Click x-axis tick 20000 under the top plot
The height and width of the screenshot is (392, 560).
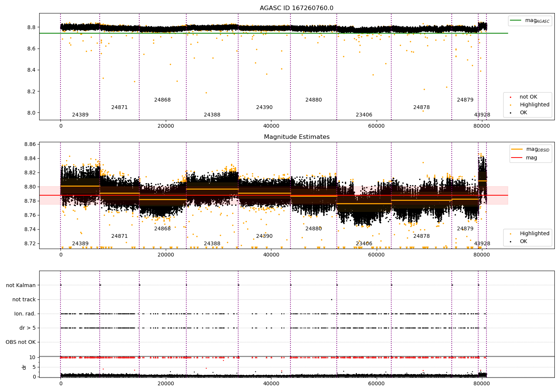[x=166, y=126]
